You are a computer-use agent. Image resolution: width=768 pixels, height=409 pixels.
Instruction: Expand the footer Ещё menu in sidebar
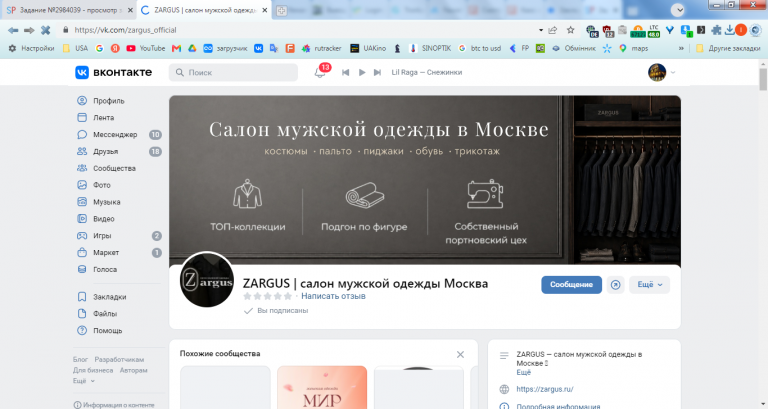point(84,381)
